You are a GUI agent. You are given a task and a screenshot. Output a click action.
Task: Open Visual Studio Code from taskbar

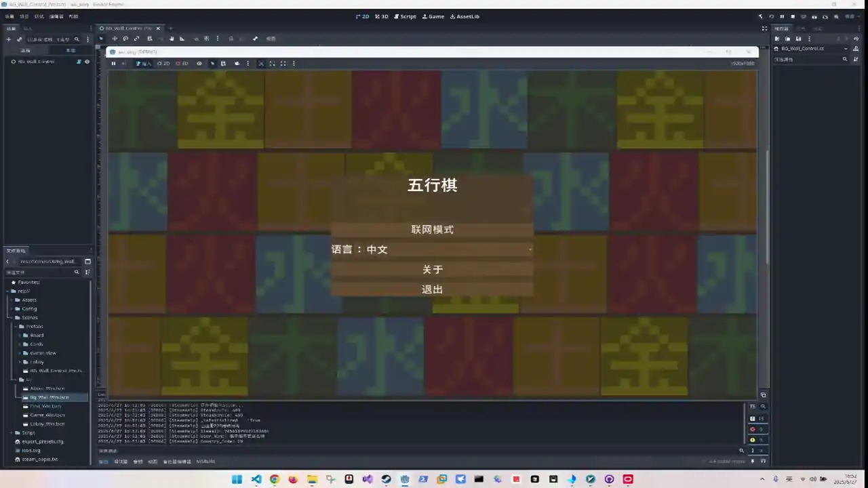(x=256, y=479)
